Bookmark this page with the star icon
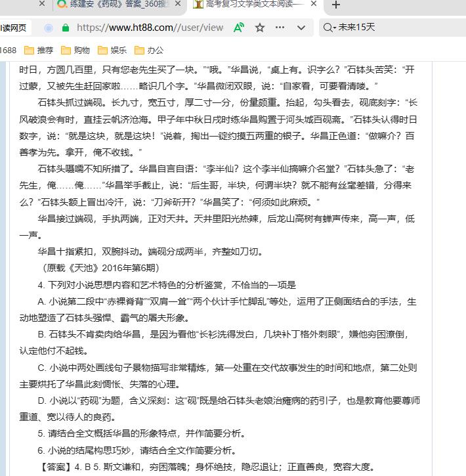This screenshot has height=476, width=466. click(x=260, y=28)
